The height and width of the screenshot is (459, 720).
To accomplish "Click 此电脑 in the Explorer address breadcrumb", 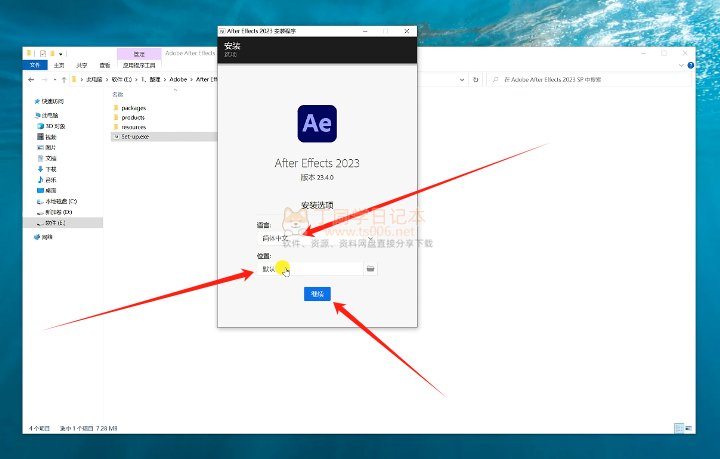I will coord(95,79).
